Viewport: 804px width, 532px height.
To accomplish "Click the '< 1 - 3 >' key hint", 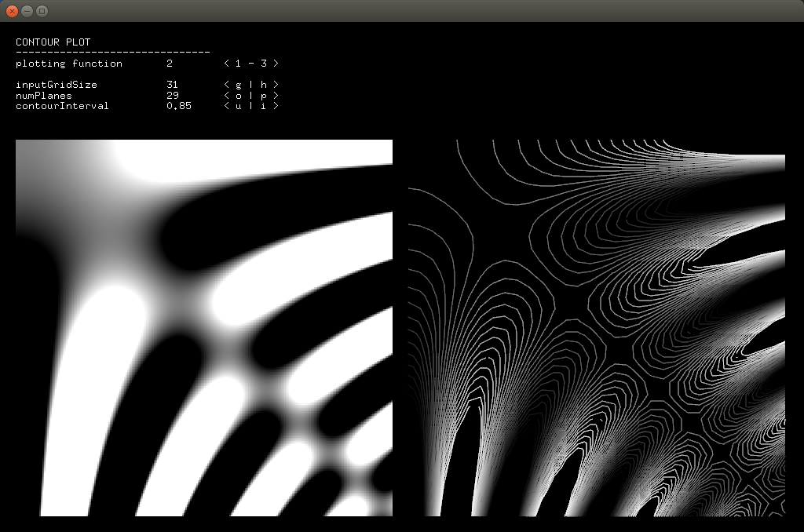I will 251,63.
